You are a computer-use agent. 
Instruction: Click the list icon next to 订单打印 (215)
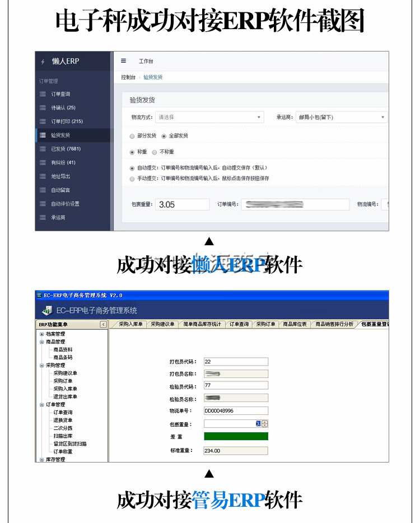[43, 122]
